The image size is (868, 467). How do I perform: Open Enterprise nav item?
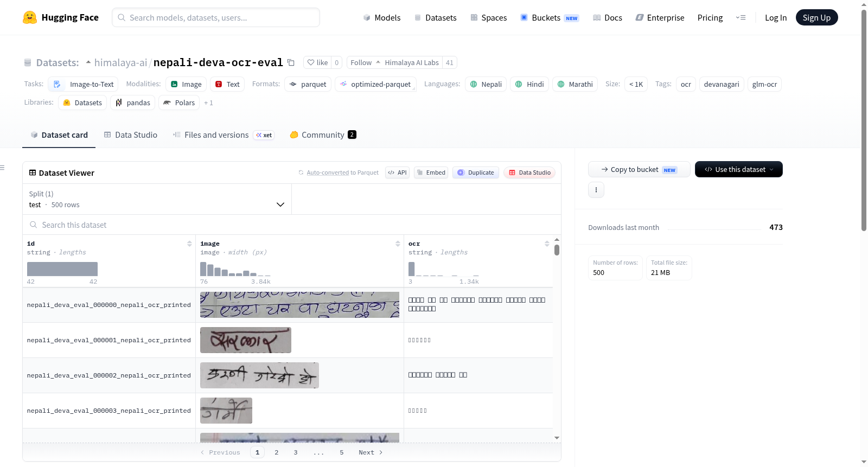660,17
